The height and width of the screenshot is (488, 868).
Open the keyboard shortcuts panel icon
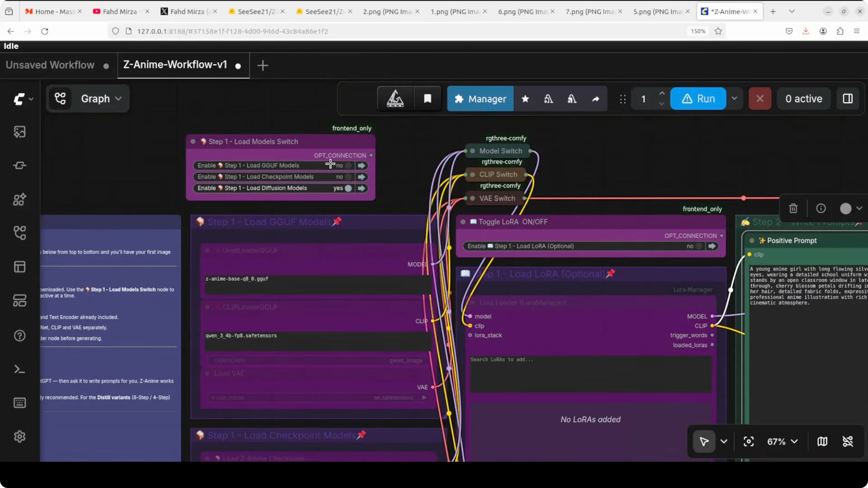pos(19,403)
